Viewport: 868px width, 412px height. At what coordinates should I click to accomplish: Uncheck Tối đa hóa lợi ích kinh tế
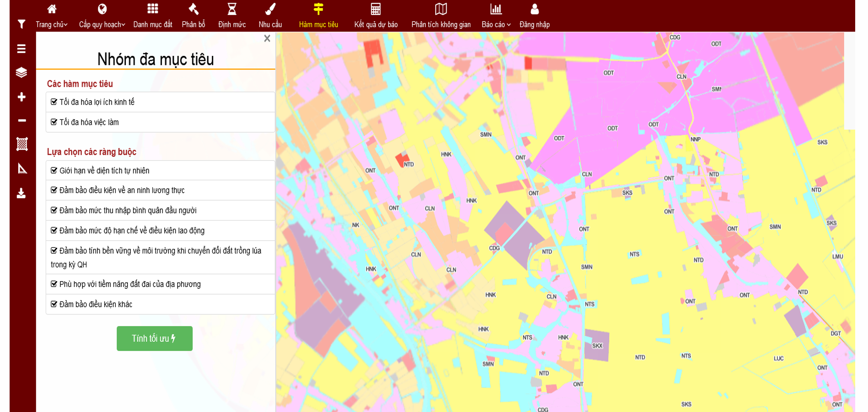[x=54, y=102]
